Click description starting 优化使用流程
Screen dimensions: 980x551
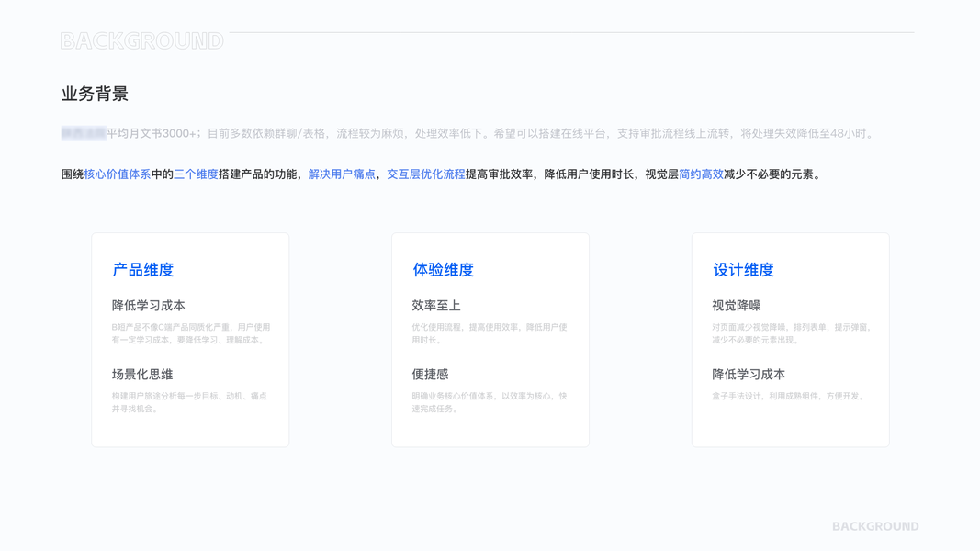click(490, 333)
